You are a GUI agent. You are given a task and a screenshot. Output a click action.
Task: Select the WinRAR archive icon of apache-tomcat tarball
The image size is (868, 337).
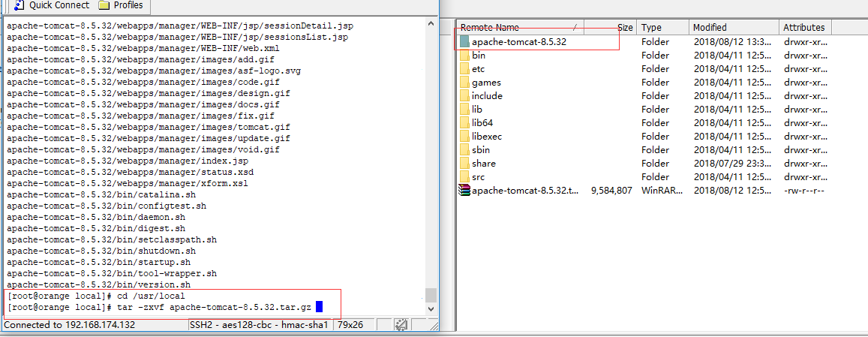click(464, 190)
